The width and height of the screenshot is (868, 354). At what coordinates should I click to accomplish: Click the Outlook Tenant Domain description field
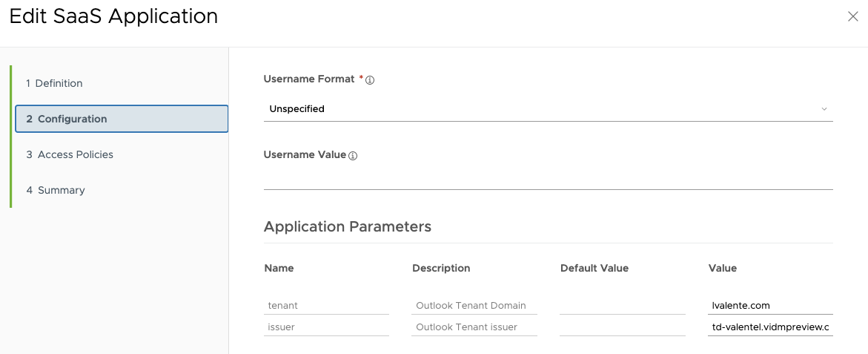pyautogui.click(x=474, y=305)
